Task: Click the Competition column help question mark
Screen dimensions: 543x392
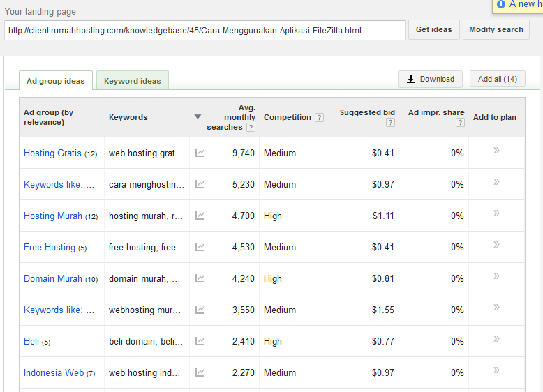Action: 319,118
